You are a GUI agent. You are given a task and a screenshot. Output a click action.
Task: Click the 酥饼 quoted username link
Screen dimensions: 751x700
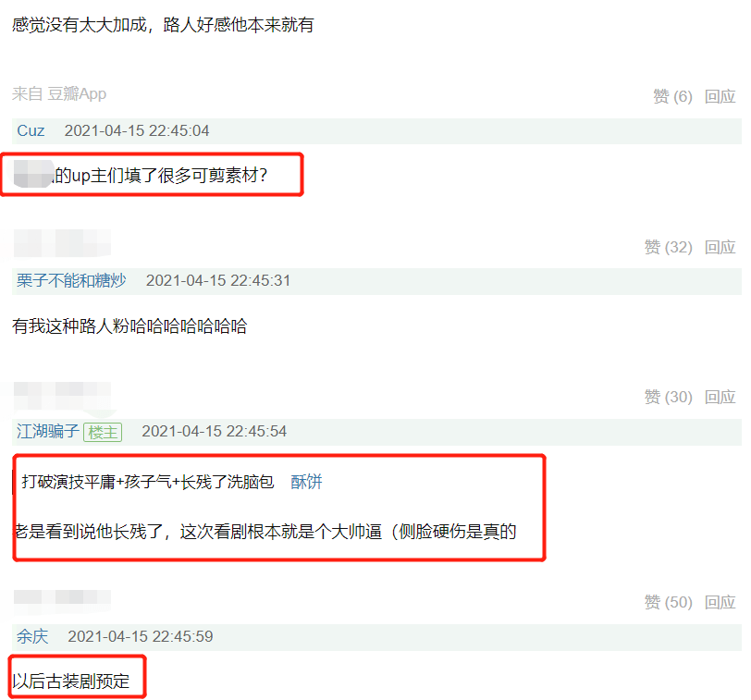(x=306, y=482)
